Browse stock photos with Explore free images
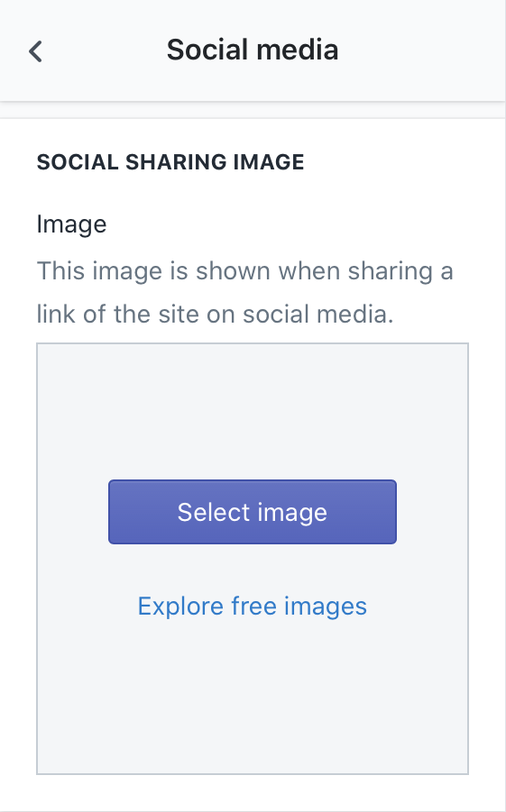This screenshot has height=812, width=506. pyautogui.click(x=253, y=606)
